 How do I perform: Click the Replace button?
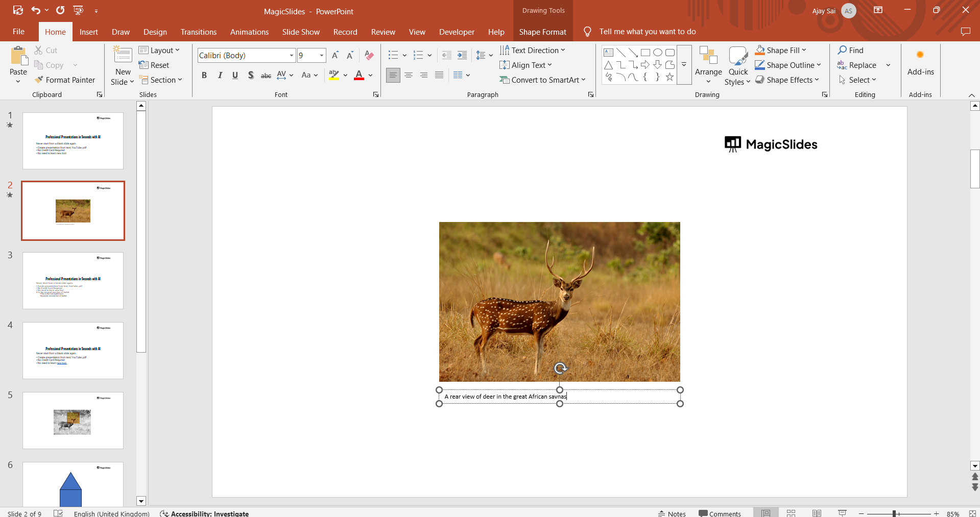[857, 65]
